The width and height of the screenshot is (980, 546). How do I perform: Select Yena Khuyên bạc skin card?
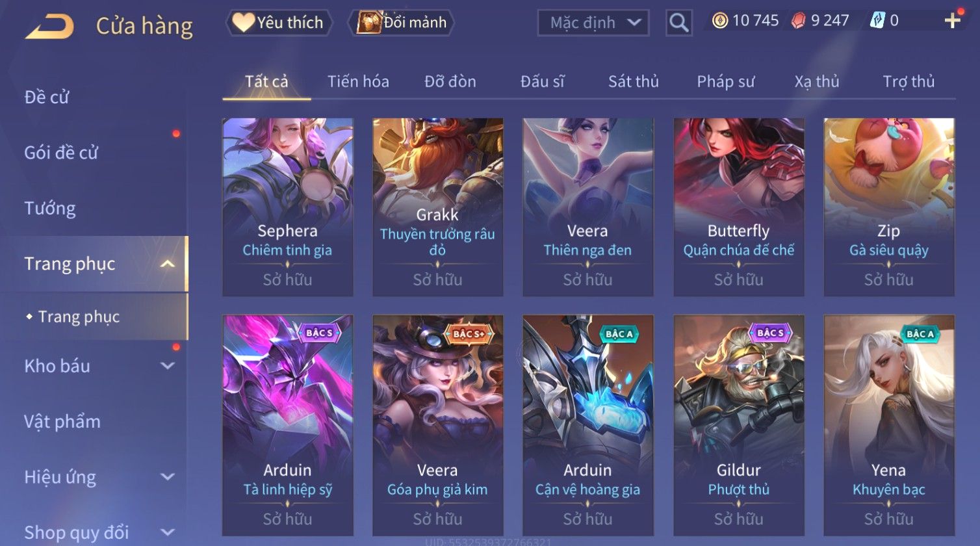tap(888, 425)
